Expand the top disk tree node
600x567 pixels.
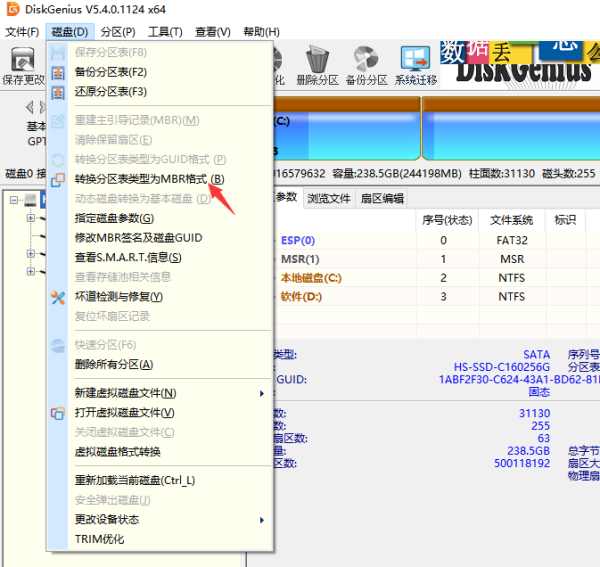click(14, 200)
